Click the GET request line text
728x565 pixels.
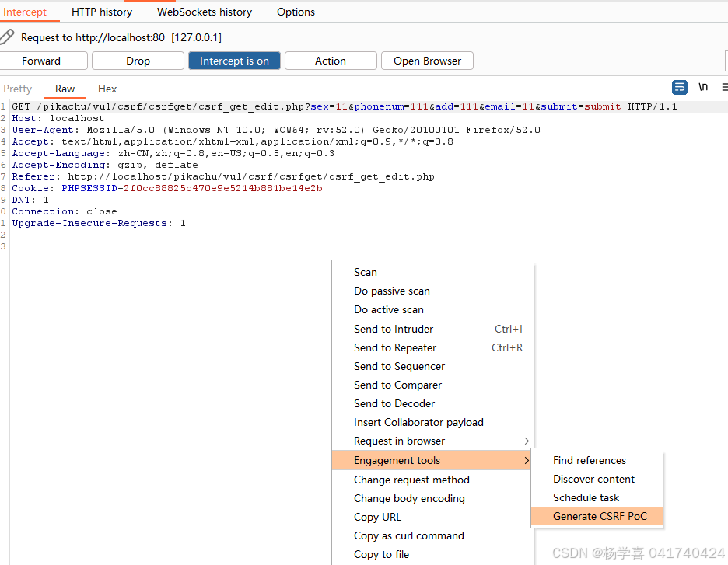344,106
